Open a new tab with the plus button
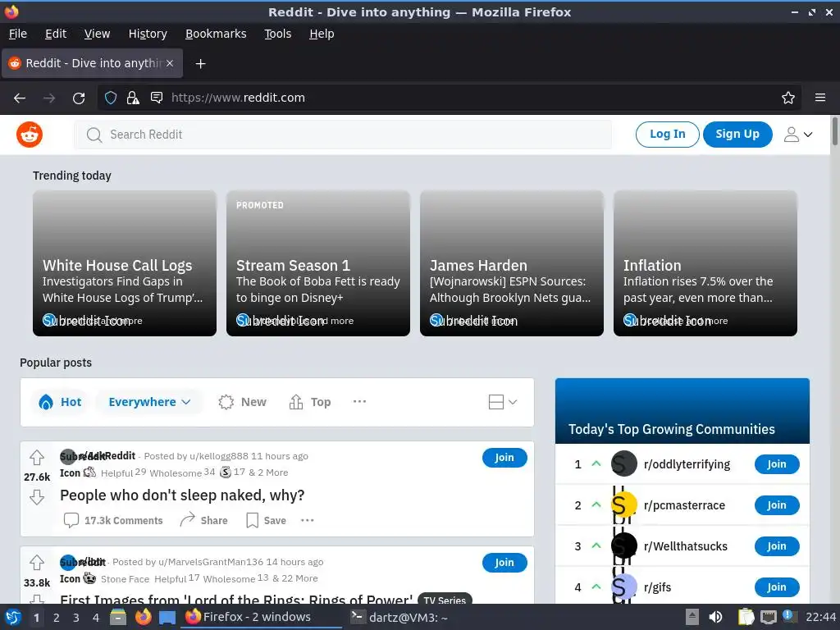840x630 pixels. click(200, 64)
